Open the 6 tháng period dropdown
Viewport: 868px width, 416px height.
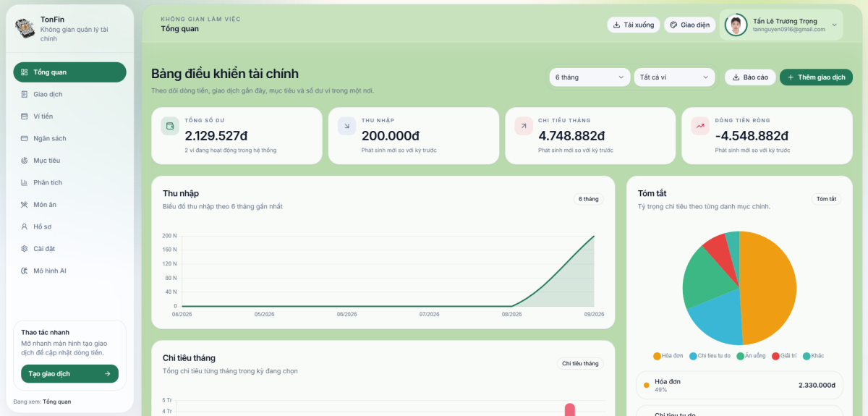pyautogui.click(x=590, y=77)
